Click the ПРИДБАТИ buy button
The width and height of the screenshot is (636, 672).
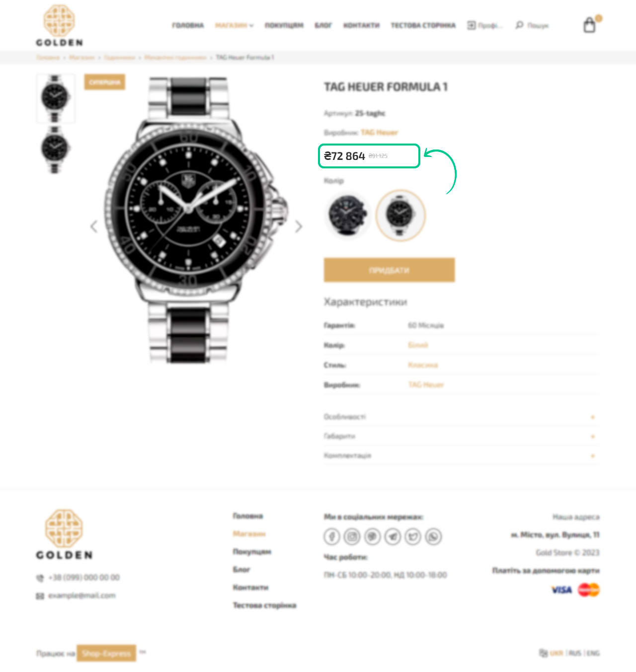point(389,270)
